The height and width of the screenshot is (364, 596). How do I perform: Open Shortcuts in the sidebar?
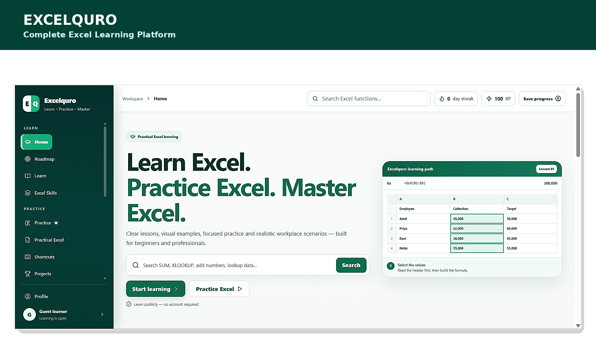tap(40, 257)
